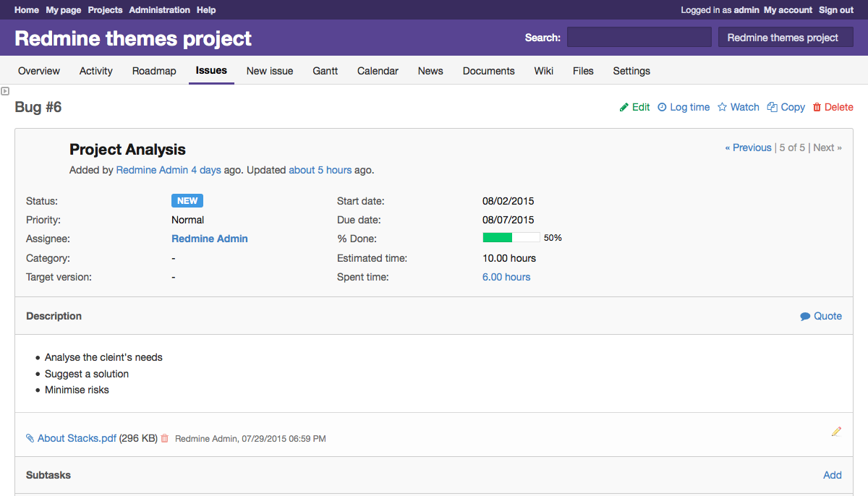Screen dimensions: 868x496
Task: Open the Wiki tab
Action: coord(544,71)
